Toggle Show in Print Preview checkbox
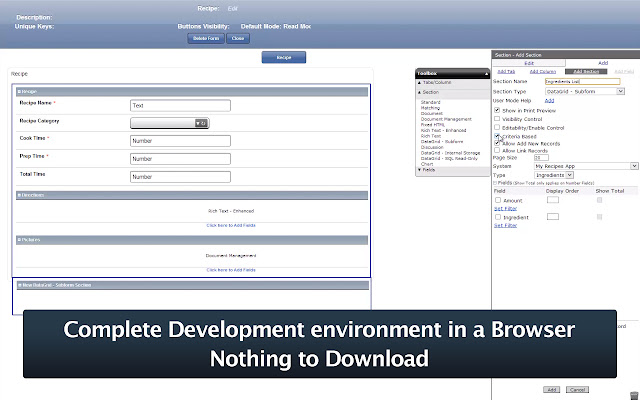Screen dimensions: 640x400 497,110
